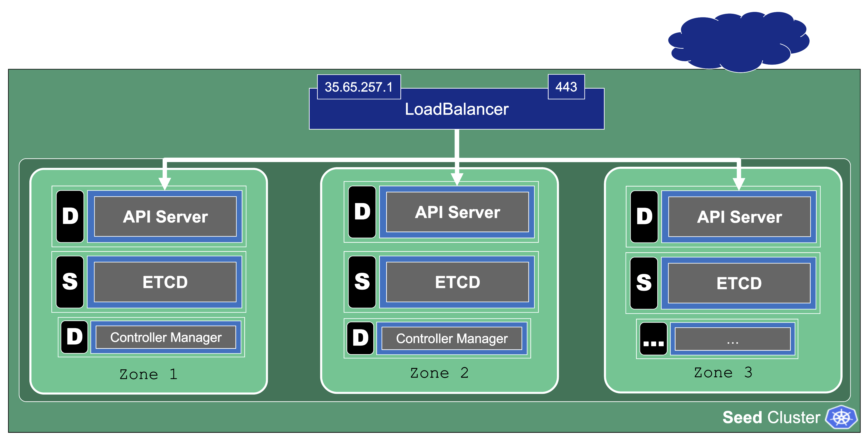Select the Controller Manager box in Zone 1
868x440 pixels.
point(166,337)
